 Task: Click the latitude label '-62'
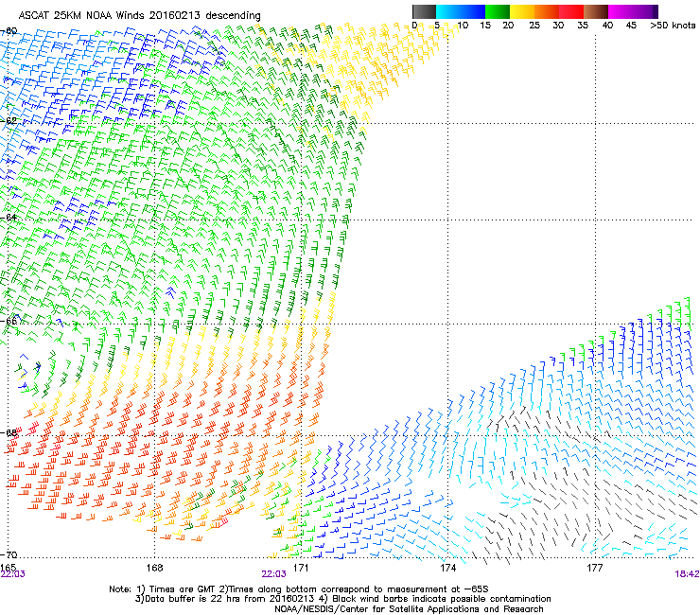click(x=9, y=120)
